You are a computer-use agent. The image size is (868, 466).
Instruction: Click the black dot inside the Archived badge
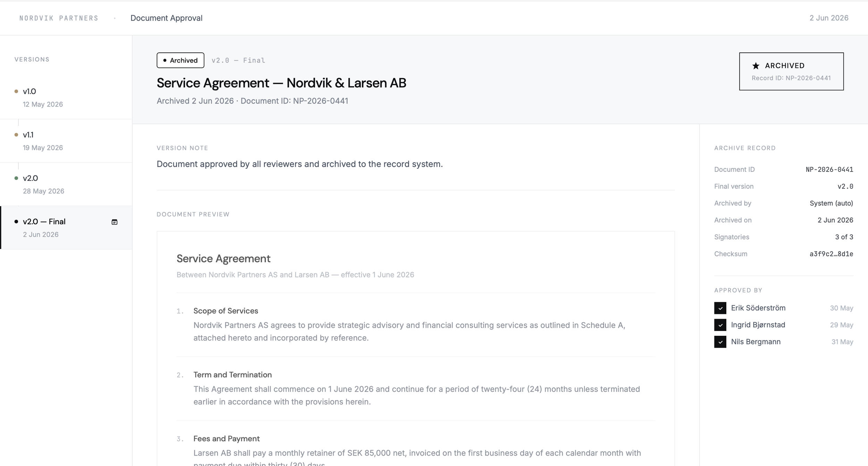point(165,60)
